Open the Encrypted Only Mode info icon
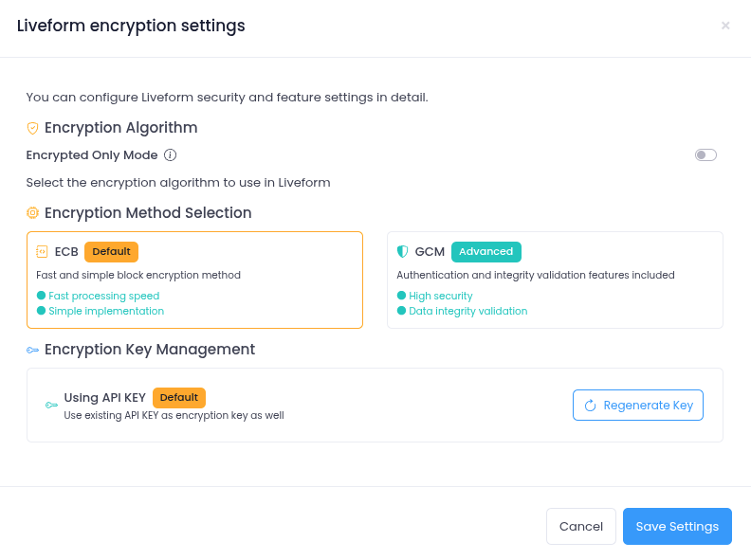Viewport: 751px width, 560px height. [x=170, y=155]
